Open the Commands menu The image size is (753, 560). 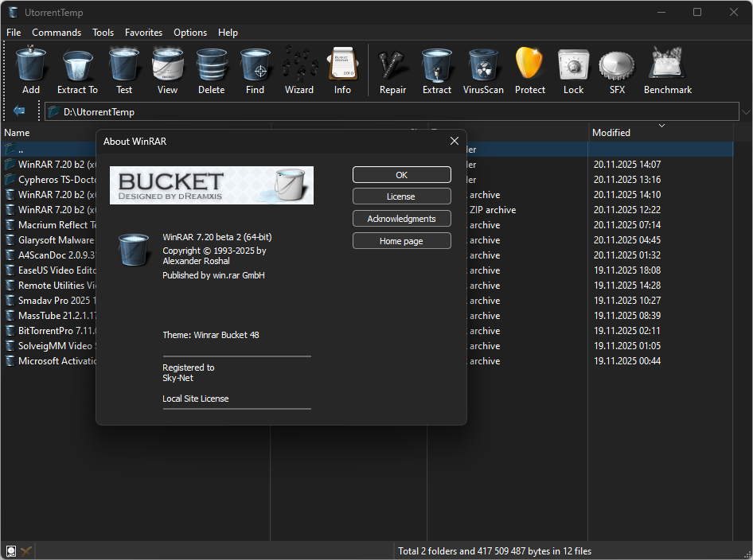pyautogui.click(x=57, y=32)
